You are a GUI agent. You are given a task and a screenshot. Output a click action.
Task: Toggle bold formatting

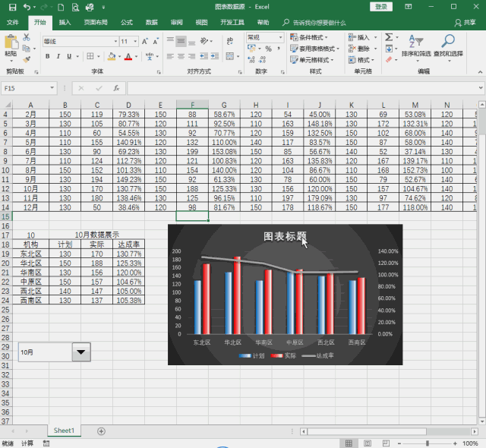coord(47,56)
